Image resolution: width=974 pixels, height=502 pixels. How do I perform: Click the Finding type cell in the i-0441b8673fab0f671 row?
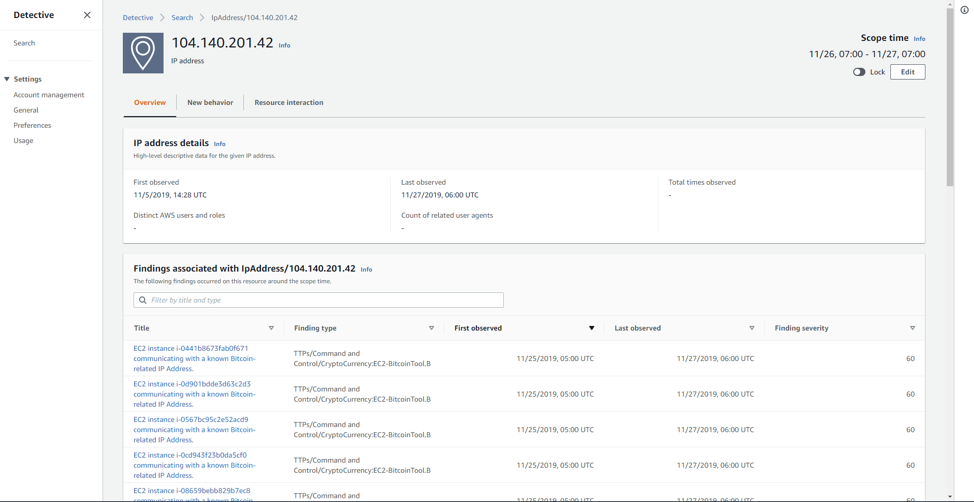(363, 358)
